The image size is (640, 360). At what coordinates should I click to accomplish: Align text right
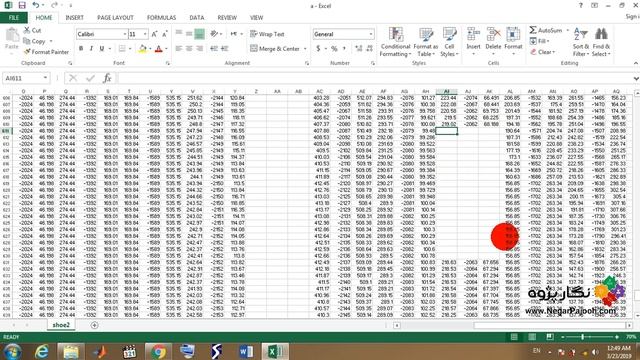[199, 49]
